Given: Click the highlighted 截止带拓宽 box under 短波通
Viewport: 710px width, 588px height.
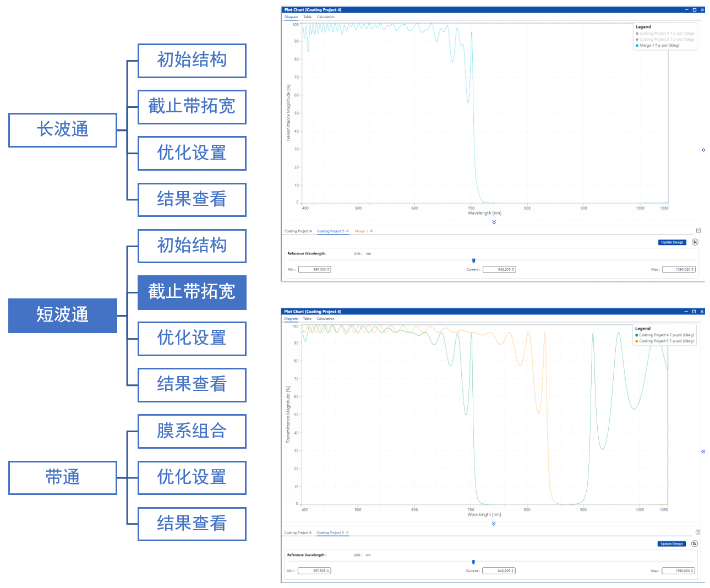Looking at the screenshot, I should (192, 292).
